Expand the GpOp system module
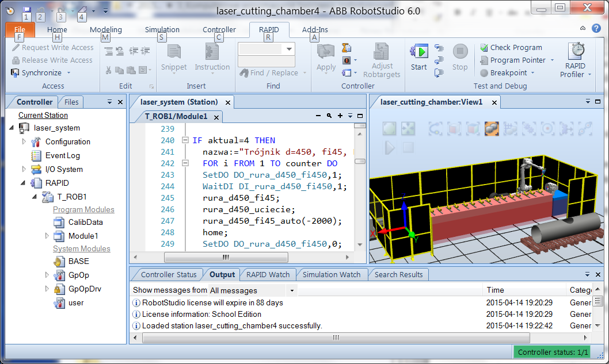 (x=47, y=275)
